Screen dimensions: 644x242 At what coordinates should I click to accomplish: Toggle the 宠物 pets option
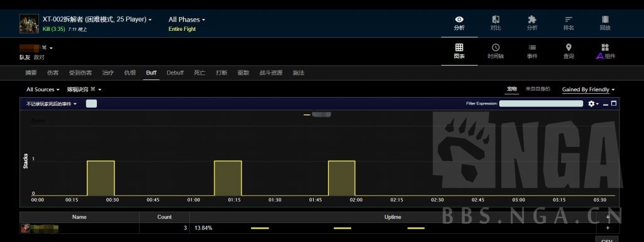511,89
